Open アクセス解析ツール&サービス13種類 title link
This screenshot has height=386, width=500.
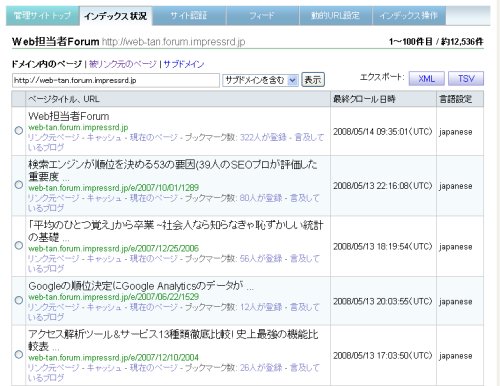[x=173, y=340]
